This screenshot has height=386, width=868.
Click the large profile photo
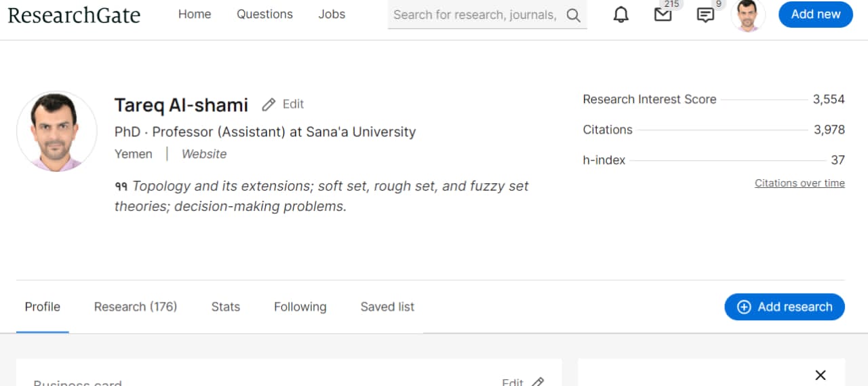(x=57, y=132)
